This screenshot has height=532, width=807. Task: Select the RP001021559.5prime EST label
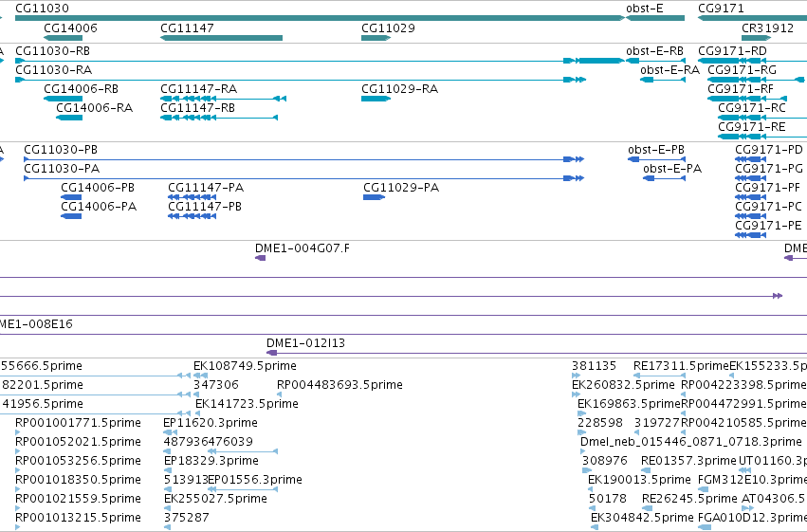[x=78, y=499]
